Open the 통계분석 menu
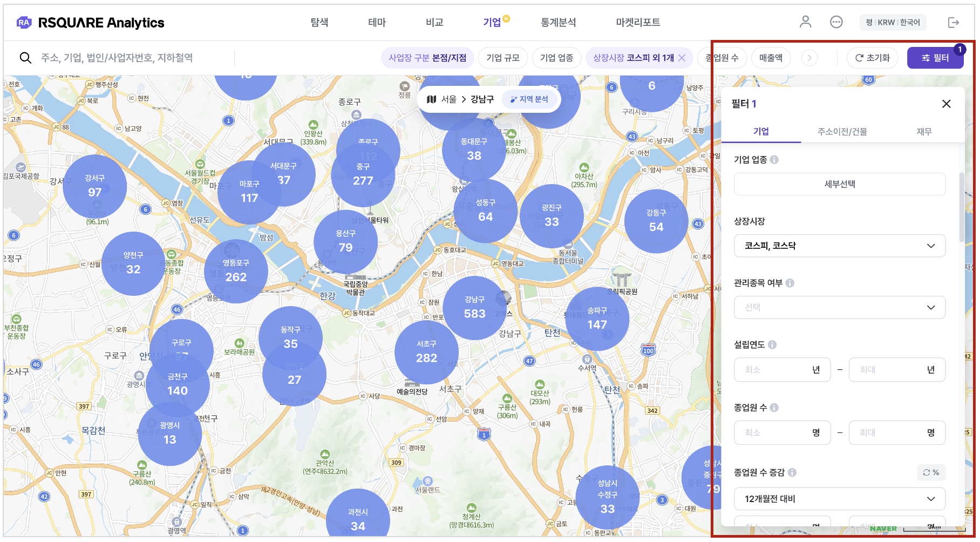This screenshot has height=542, width=980. (x=558, y=22)
